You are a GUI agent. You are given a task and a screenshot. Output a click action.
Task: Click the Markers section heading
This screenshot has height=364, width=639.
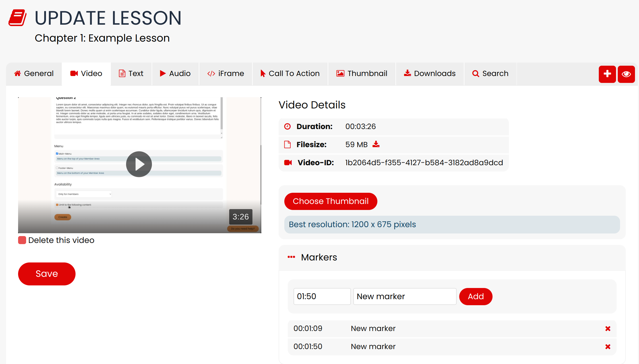tap(319, 257)
